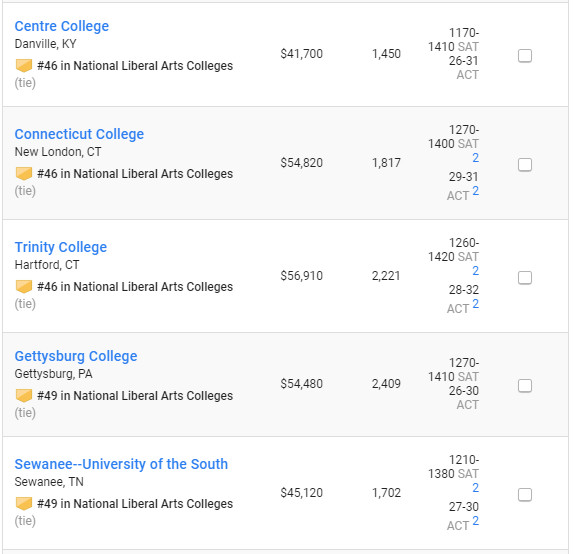
Task: Open the Centre College profile link
Action: [x=62, y=26]
